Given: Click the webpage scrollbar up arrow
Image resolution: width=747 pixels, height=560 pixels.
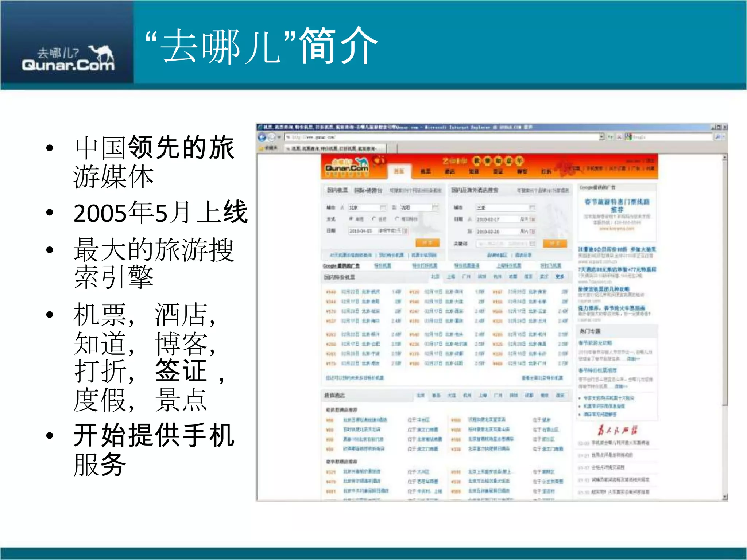Looking at the screenshot, I should point(725,157).
